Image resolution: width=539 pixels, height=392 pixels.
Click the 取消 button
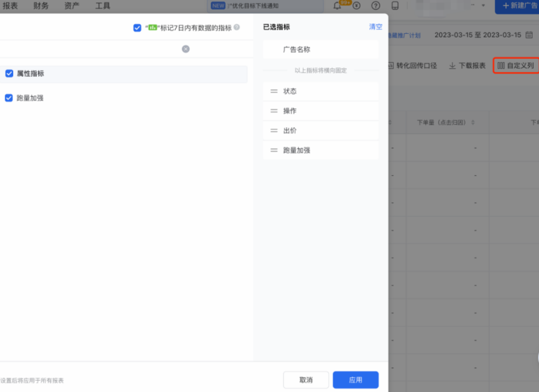tap(306, 380)
